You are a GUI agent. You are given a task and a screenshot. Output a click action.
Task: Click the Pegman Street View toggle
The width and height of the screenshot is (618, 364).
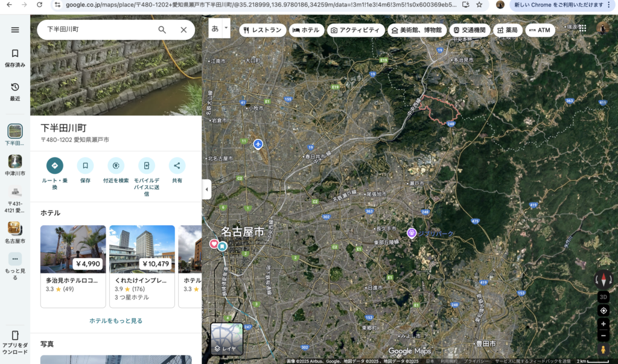tap(603, 350)
